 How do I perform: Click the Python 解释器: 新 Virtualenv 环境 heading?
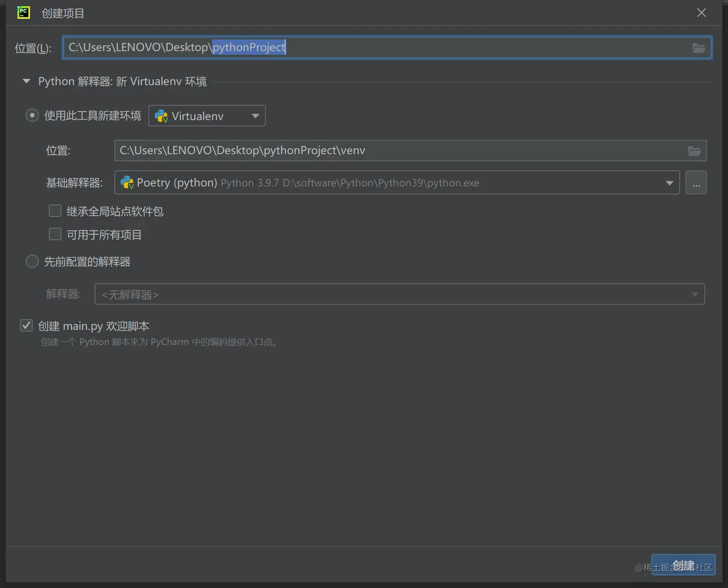[x=122, y=81]
